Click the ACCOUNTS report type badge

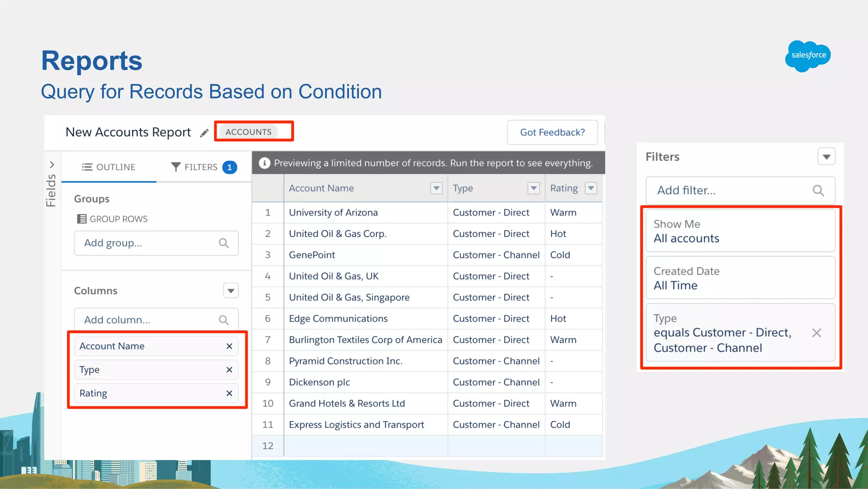point(248,132)
